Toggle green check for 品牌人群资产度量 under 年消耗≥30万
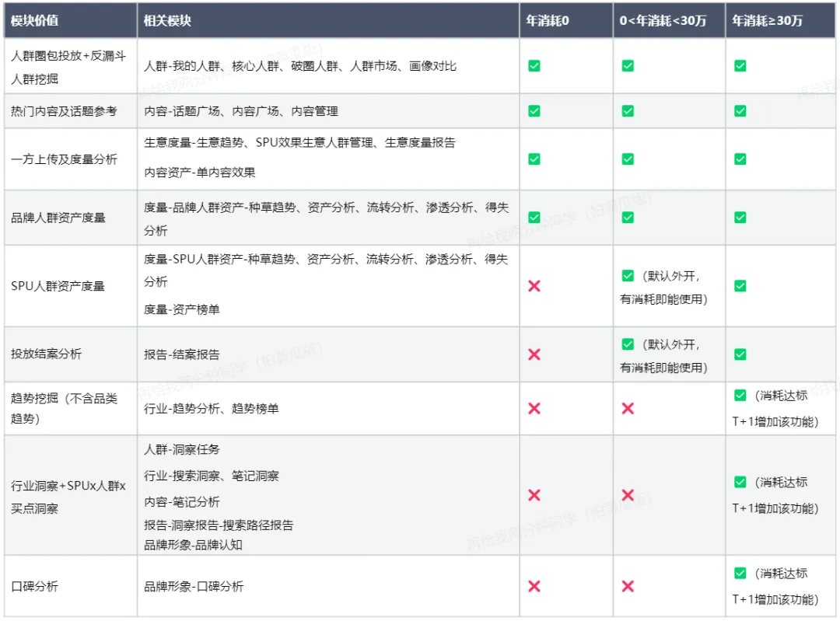The width and height of the screenshot is (840, 621). 740,218
